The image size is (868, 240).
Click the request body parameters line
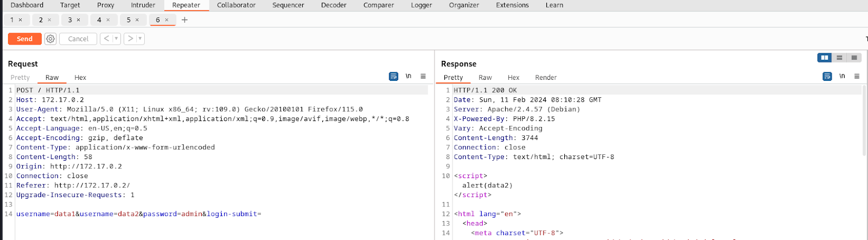click(139, 214)
